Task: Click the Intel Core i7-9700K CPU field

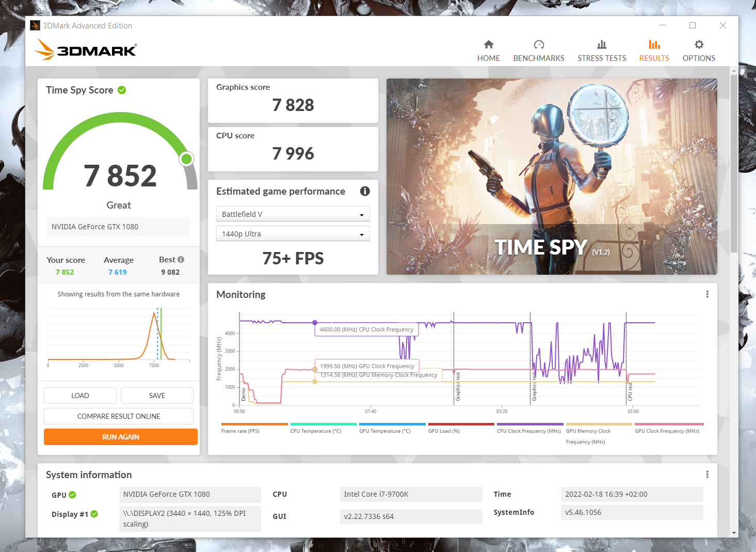Action: 411,494
